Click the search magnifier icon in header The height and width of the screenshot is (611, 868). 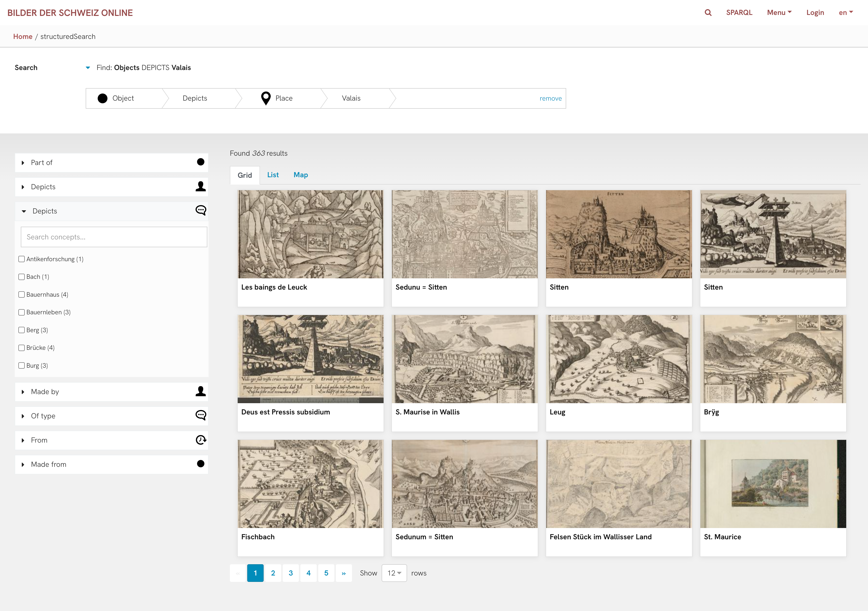coord(708,12)
